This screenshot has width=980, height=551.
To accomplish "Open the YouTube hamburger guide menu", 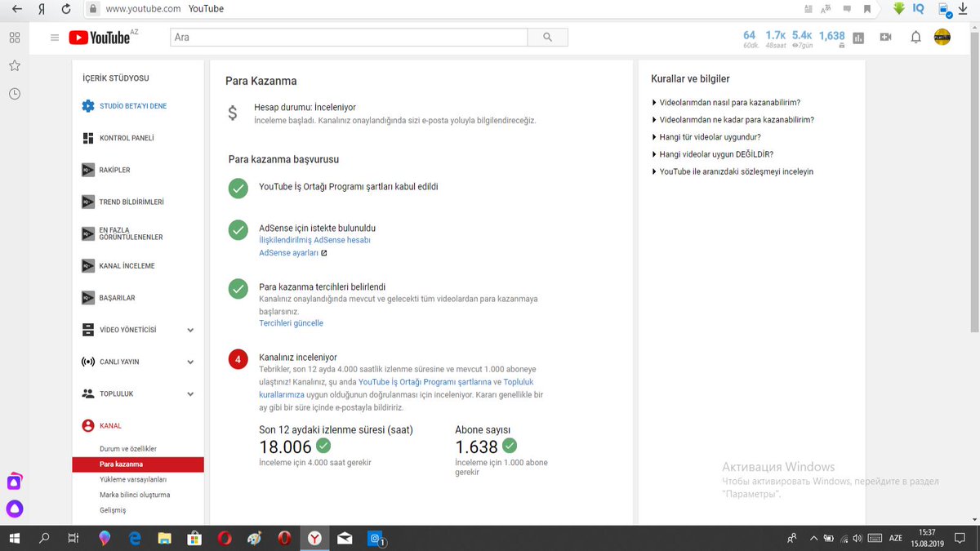I will pos(55,38).
